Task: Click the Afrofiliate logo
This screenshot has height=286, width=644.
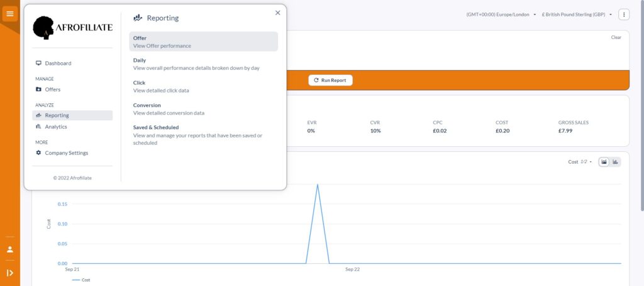Action: (72, 28)
